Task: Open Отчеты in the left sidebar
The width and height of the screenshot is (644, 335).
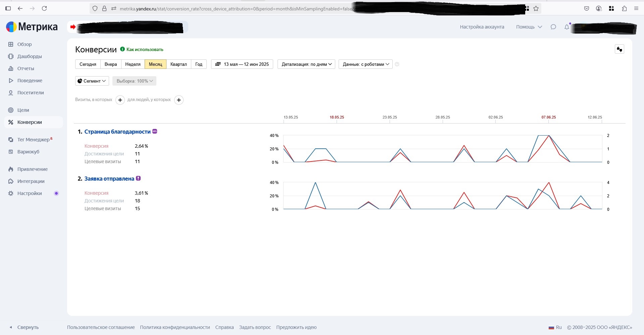Action: point(26,68)
